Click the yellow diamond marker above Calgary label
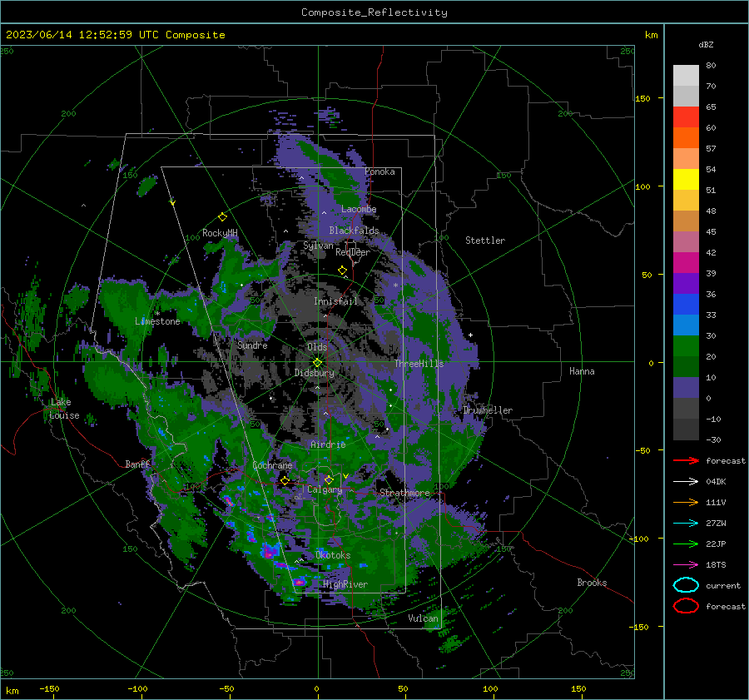749x700 pixels. pos(329,479)
